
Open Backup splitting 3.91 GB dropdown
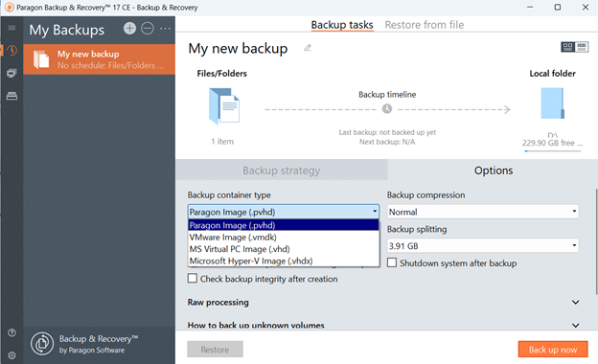coord(482,246)
